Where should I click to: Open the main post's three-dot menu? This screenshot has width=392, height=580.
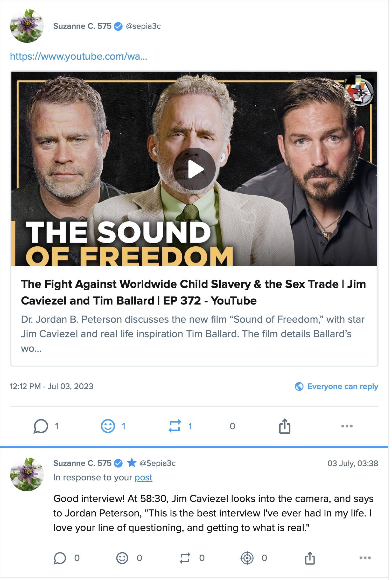pos(347,426)
